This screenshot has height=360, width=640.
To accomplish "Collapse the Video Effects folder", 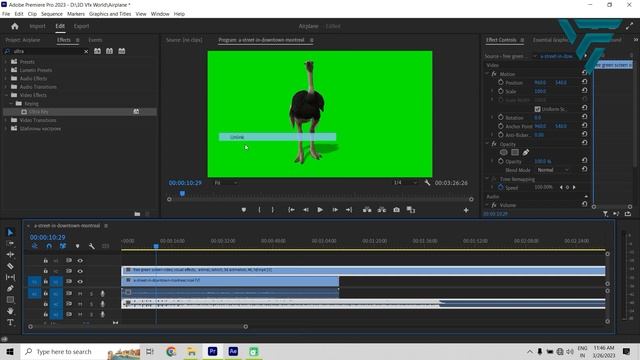I will tap(6, 95).
